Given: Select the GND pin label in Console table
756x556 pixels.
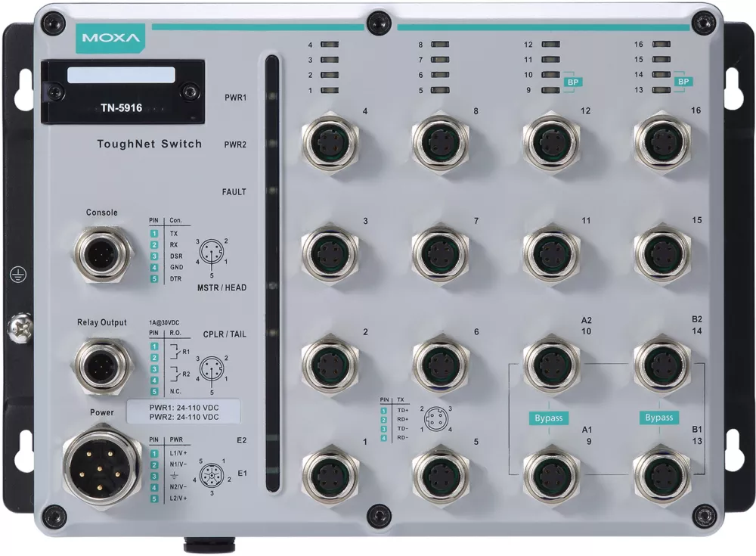Looking at the screenshot, I should pos(176,267).
